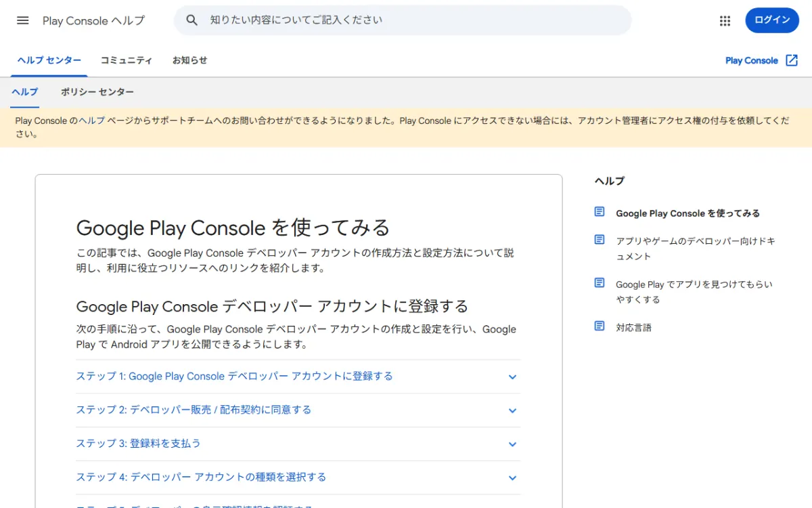Open ステップ 1: Google Play Console デベロッパー アカウントに登録する
Screen dimensions: 812x508
pos(234,377)
